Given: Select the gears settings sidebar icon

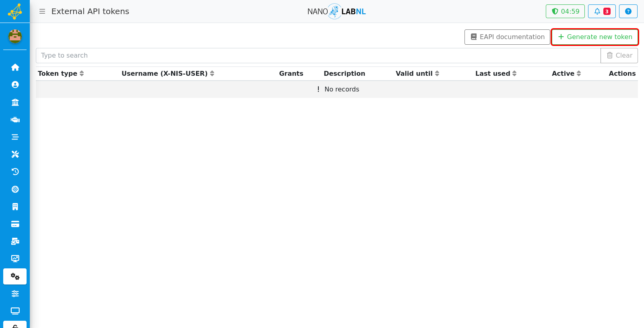Looking at the screenshot, I should [15, 276].
